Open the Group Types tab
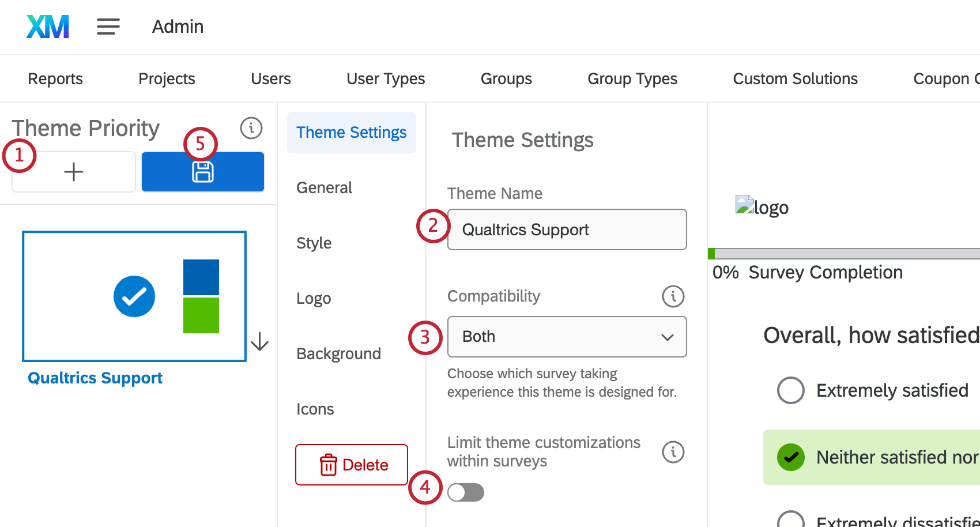This screenshot has width=980, height=527. coord(632,78)
